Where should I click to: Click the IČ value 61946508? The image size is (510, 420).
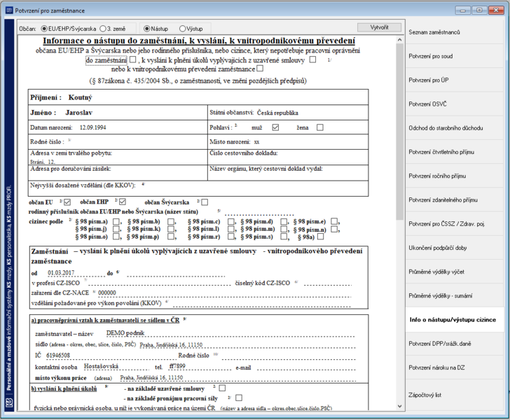pos(58,355)
